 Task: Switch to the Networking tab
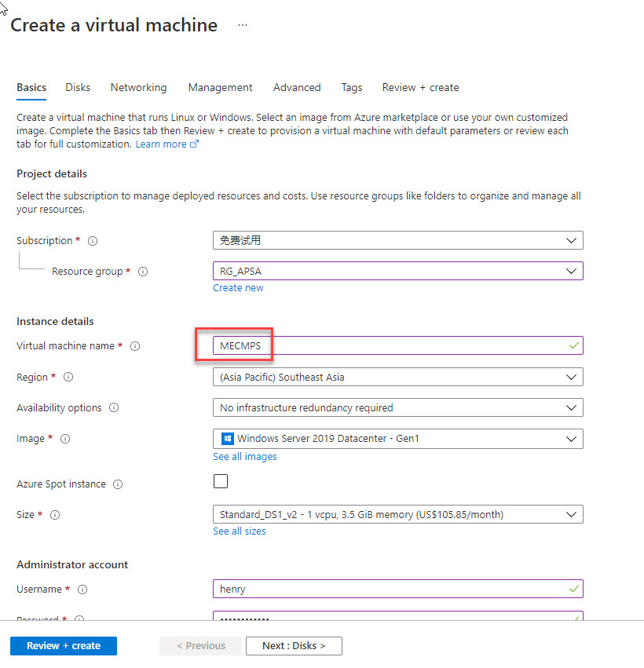(x=138, y=87)
